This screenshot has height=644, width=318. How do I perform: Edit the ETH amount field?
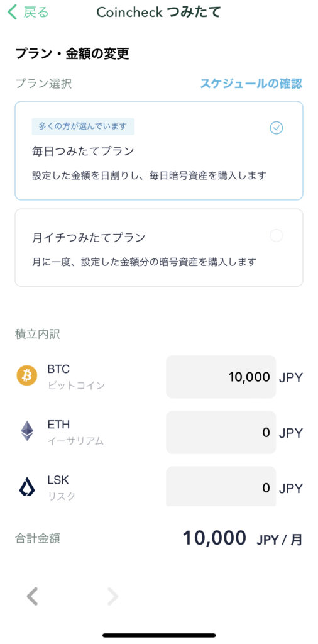[221, 432]
